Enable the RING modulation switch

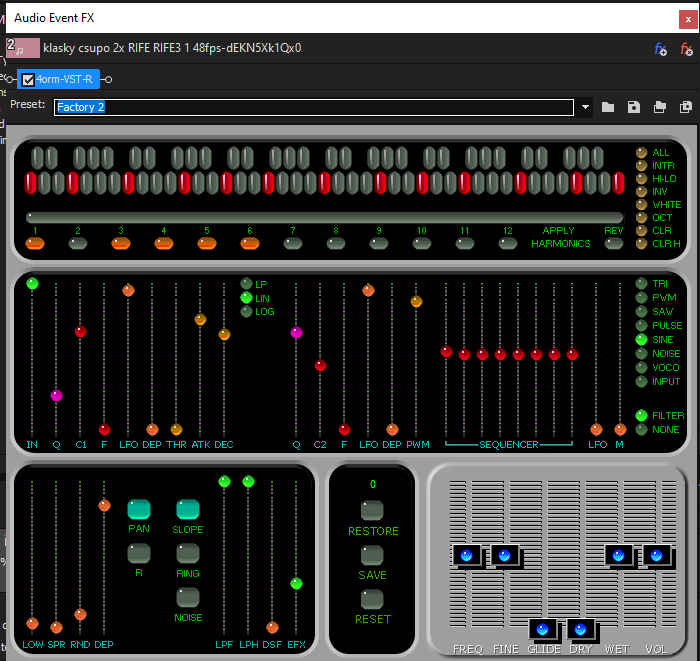[188, 554]
